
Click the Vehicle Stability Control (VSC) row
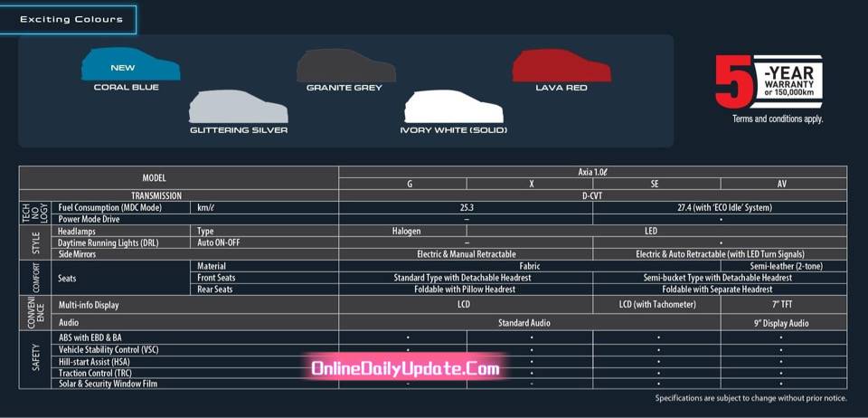pos(433,350)
